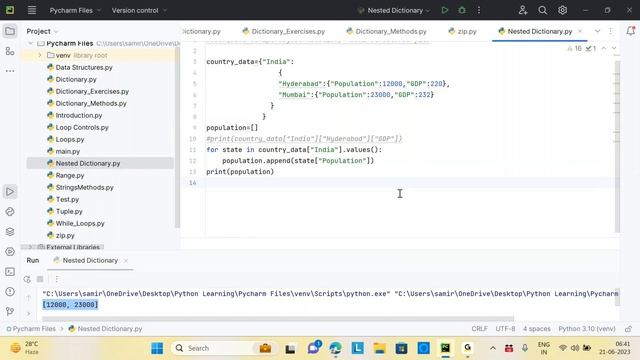Click the project tree vertical scrollbar
Screen dimensions: 640x360
click(x=177, y=138)
